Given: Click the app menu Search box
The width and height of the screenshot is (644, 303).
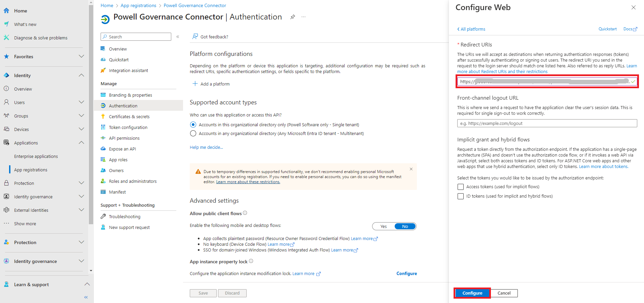Looking at the screenshot, I should click(136, 37).
